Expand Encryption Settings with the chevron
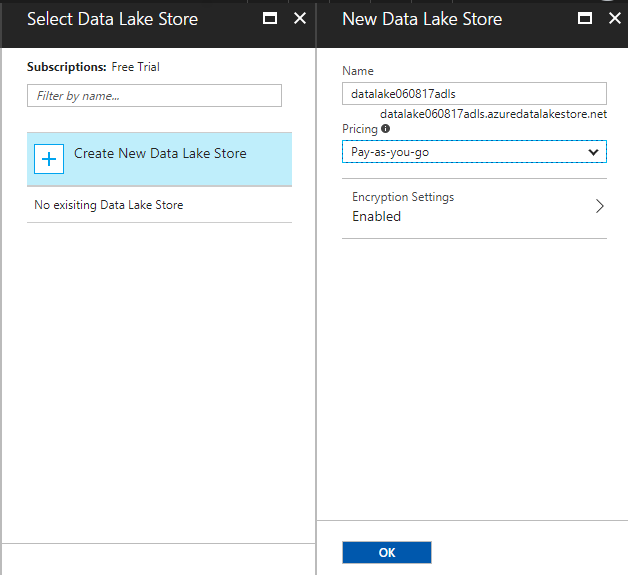The height and width of the screenshot is (575, 628). [600, 206]
